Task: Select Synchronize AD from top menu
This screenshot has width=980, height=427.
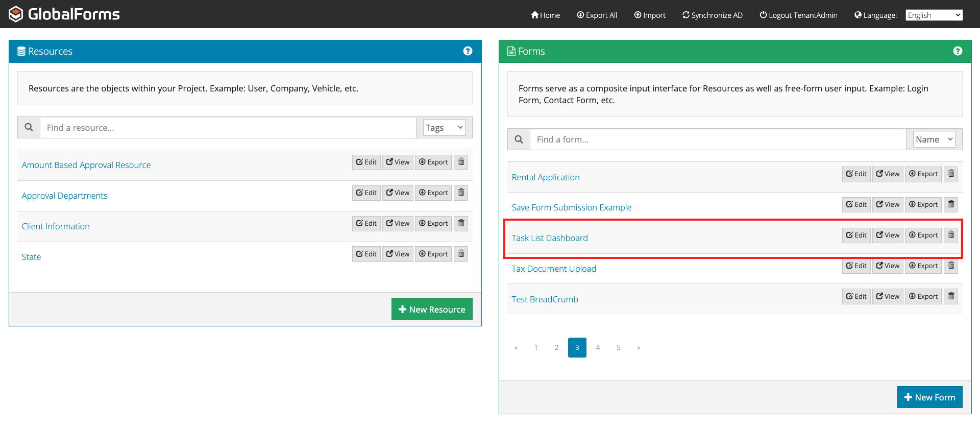Action: coord(712,15)
